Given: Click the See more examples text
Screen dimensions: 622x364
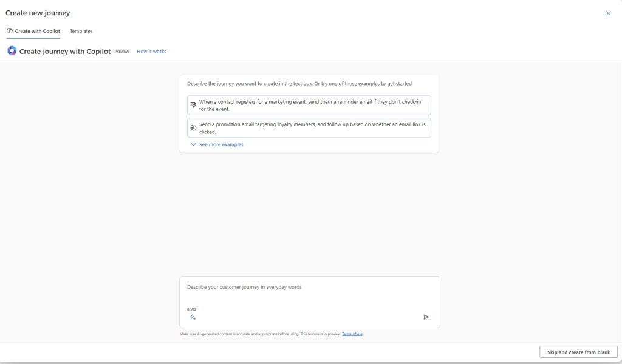Looking at the screenshot, I should pos(221,144).
